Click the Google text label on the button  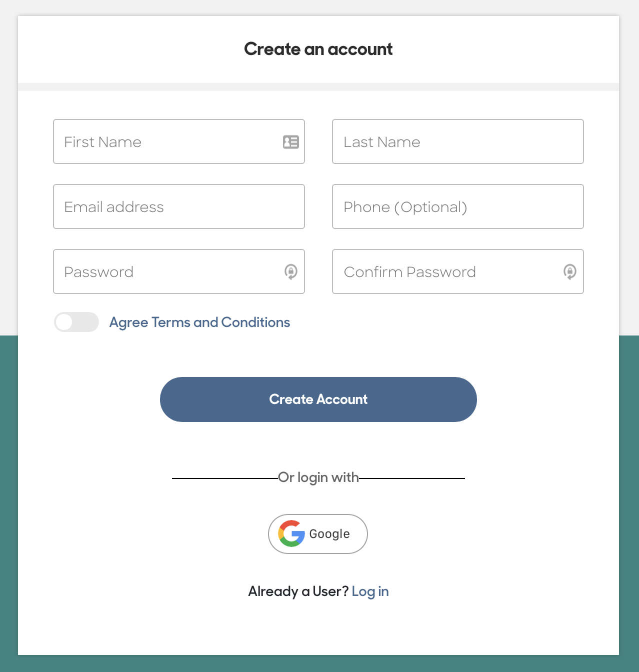[329, 534]
